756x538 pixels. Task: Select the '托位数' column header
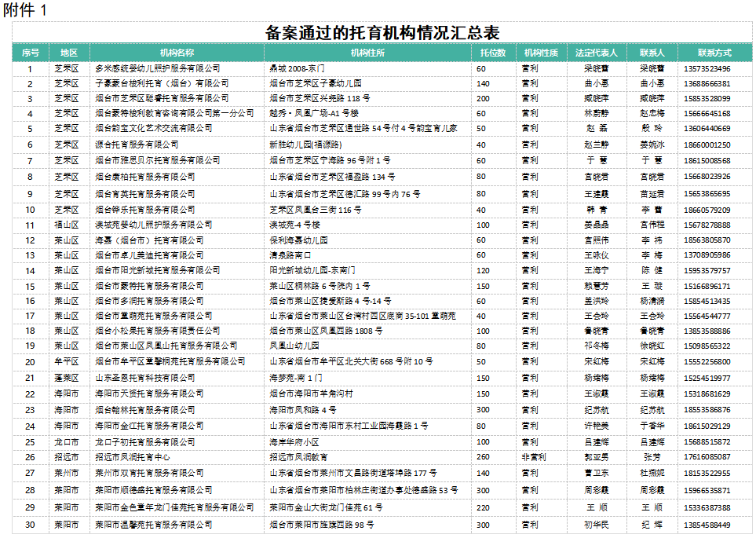(493, 53)
